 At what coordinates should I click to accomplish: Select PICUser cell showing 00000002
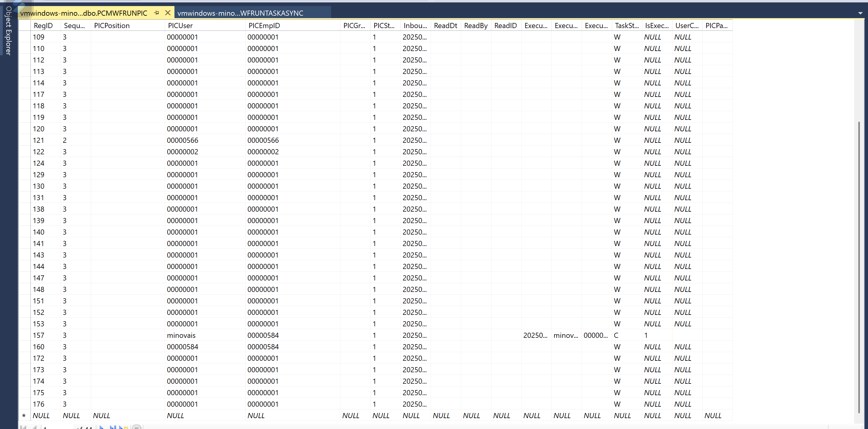(x=205, y=152)
